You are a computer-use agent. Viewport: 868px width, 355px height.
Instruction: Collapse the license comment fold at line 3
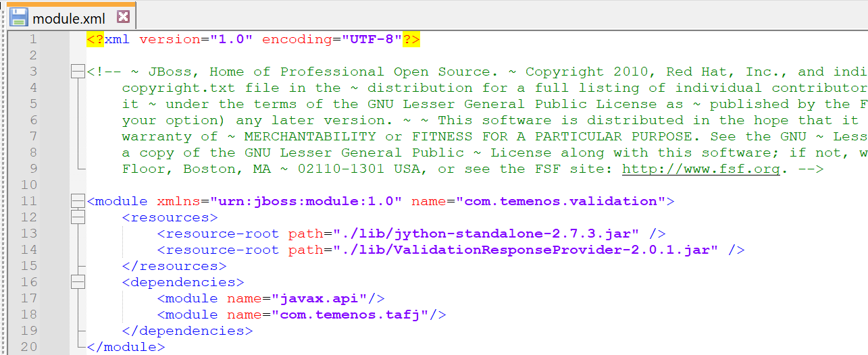pyautogui.click(x=78, y=72)
